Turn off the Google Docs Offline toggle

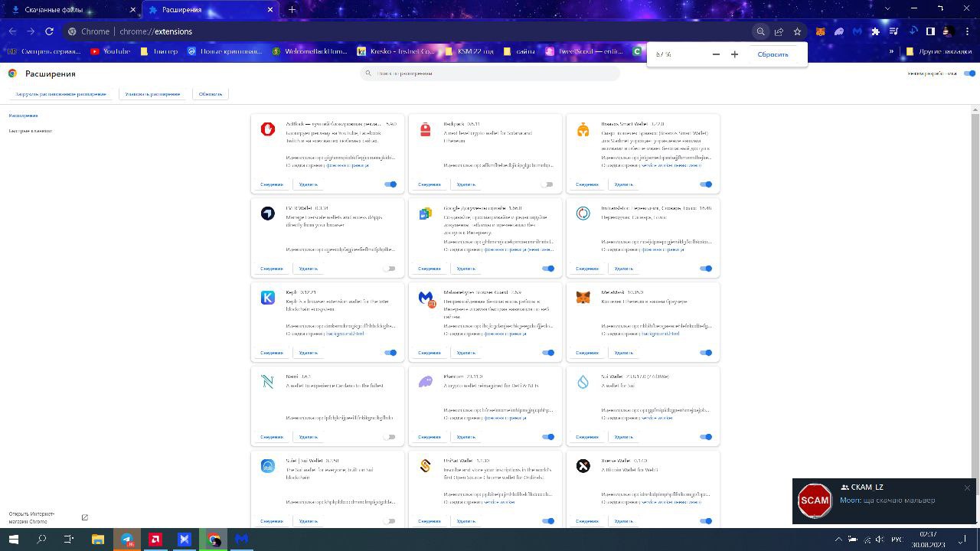pyautogui.click(x=548, y=269)
